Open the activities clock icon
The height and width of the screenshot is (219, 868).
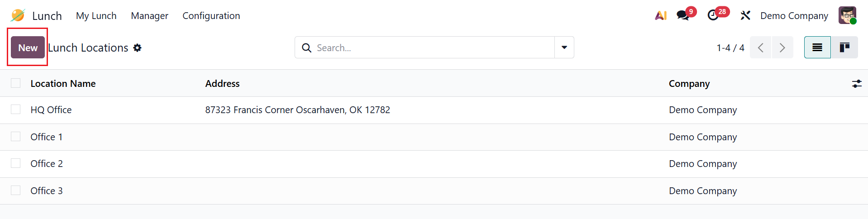[x=713, y=15]
